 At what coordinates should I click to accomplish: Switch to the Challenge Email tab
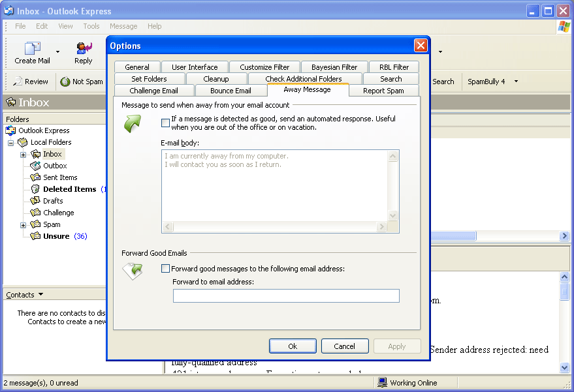(x=153, y=90)
